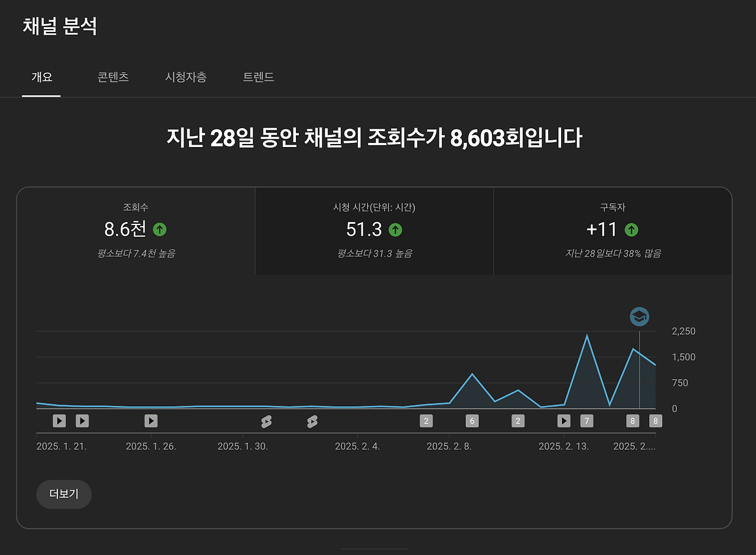This screenshot has width=756, height=555.
Task: Click the play icon near 2025. 1. 26.
Action: point(151,420)
